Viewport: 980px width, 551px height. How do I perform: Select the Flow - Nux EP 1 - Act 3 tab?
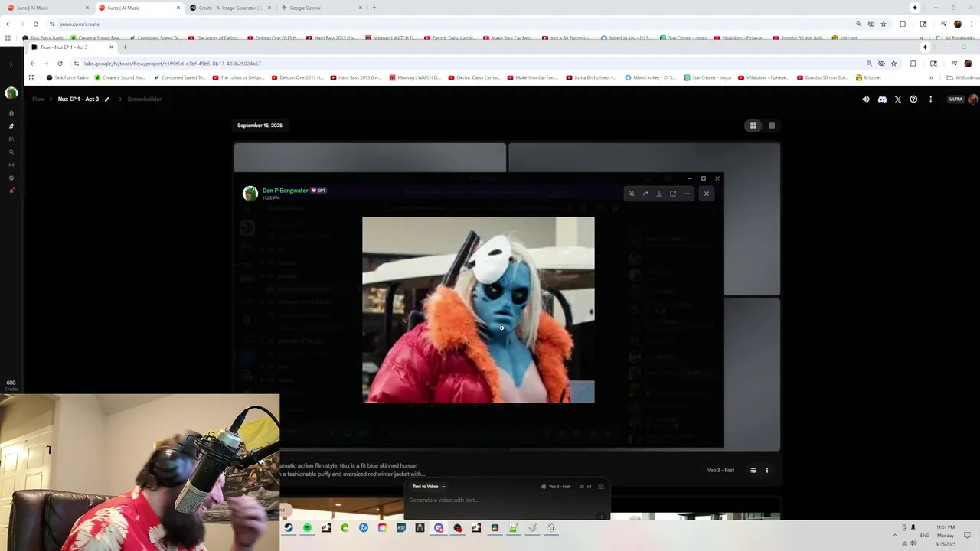tap(73, 47)
